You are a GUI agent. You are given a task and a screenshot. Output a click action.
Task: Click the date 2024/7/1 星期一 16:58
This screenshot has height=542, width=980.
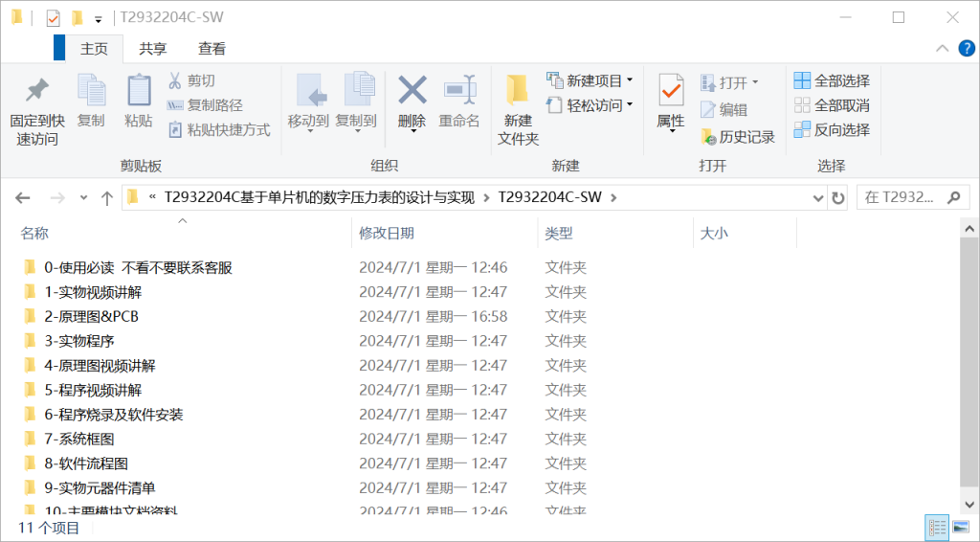pos(434,316)
